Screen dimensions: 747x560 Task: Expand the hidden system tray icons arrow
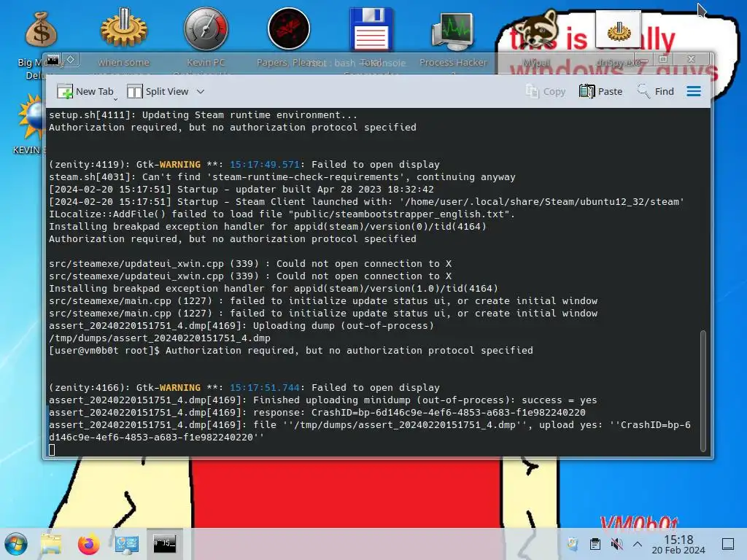[x=638, y=544]
